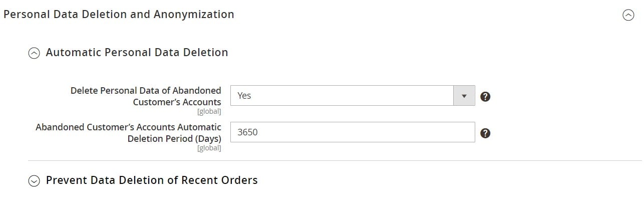
Task: Toggle Personal Data Deletion and Anonymization heading
Action: coord(119,15)
